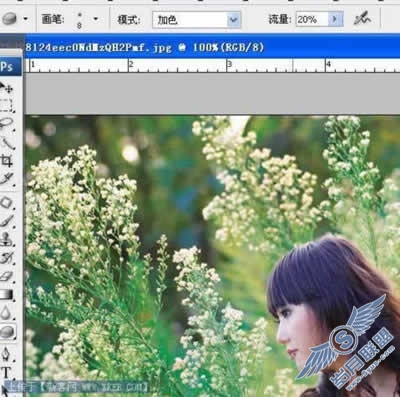Image resolution: width=400 pixels, height=397 pixels.
Task: Open the brush (画笔) preset picker arrow
Action: (96, 19)
